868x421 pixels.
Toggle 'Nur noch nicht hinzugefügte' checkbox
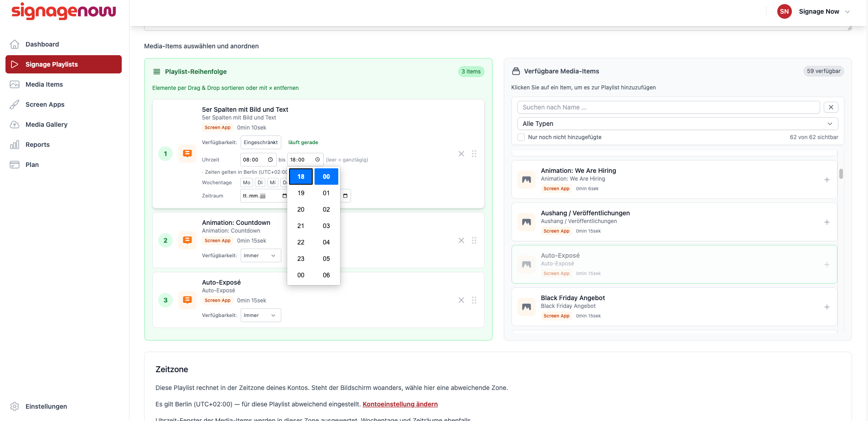coord(521,137)
